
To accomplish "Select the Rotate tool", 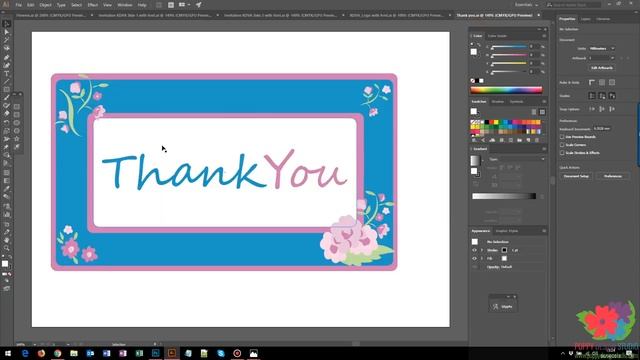I will (7, 122).
